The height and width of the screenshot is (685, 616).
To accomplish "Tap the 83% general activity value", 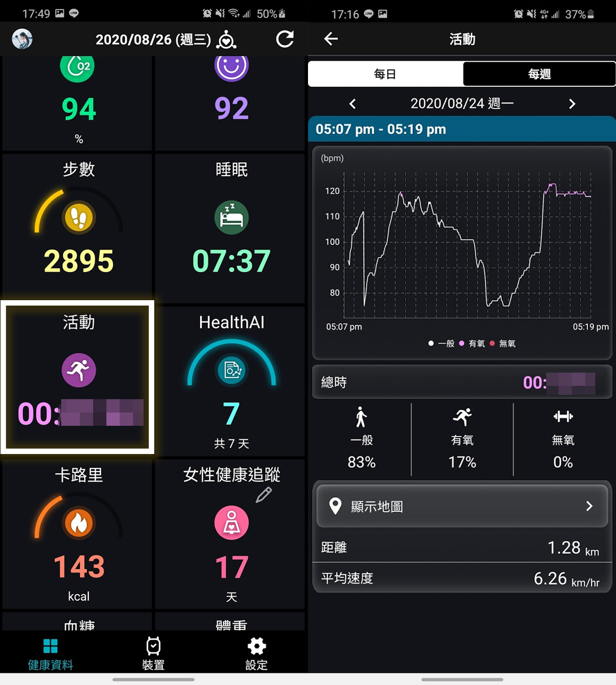I will 362,462.
